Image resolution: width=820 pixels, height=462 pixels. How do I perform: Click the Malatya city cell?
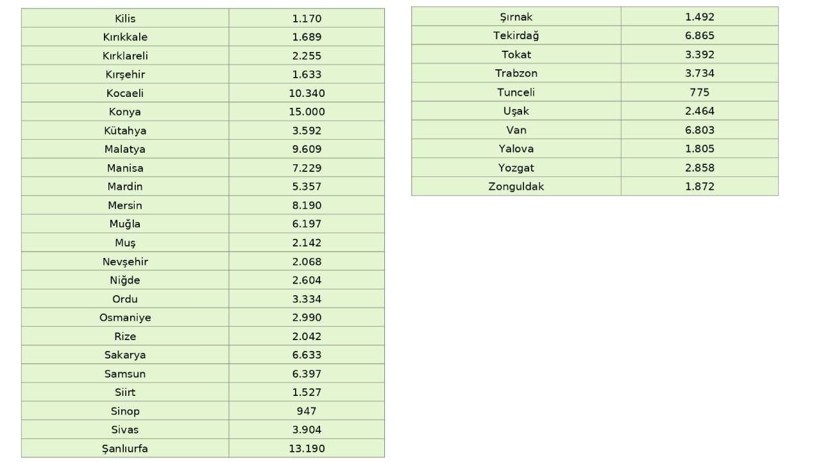[125, 149]
